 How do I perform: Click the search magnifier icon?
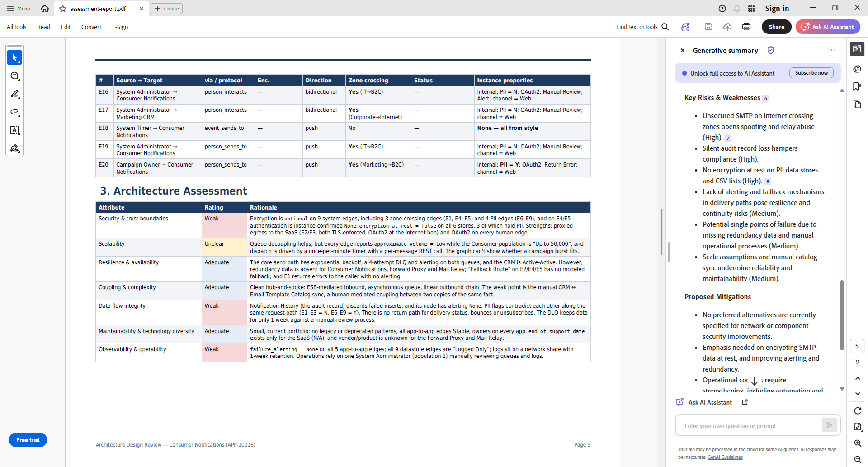pyautogui.click(x=665, y=27)
